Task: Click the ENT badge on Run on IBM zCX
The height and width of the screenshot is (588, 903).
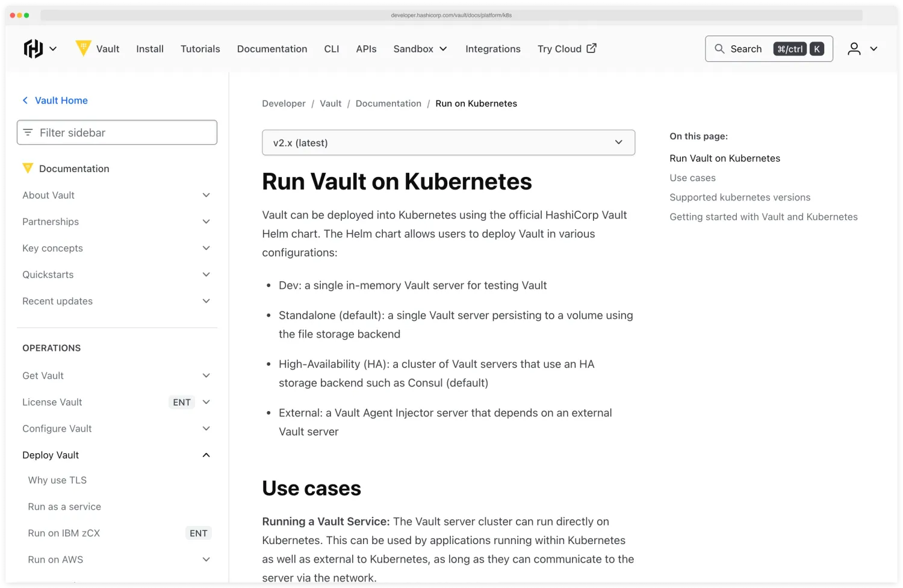Action: point(199,533)
